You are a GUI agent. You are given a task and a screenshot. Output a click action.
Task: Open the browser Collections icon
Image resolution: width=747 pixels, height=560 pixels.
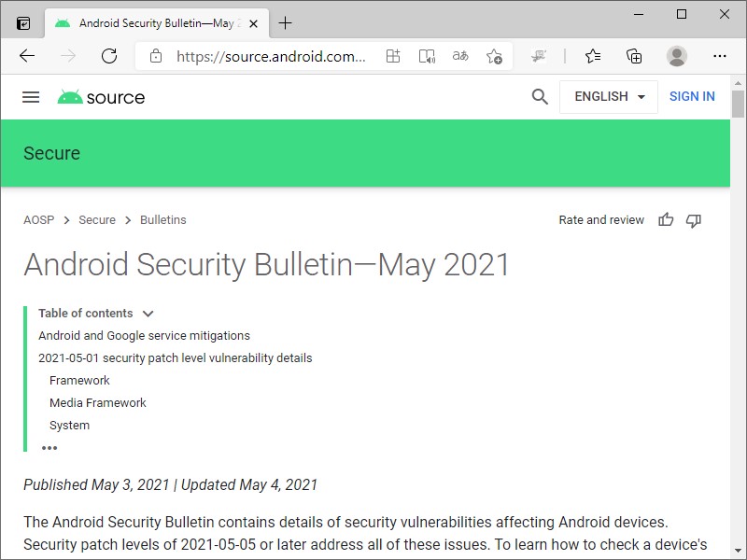[x=634, y=56]
